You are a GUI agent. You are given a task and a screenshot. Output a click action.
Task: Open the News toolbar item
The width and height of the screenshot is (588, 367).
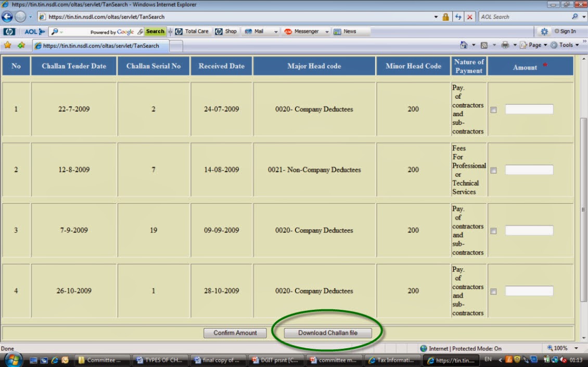point(345,32)
